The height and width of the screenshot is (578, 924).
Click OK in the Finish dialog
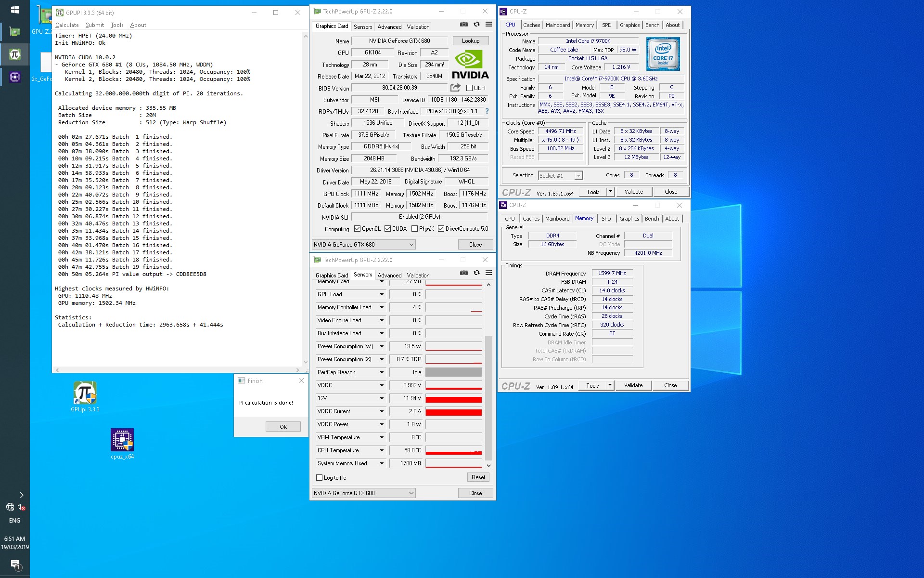pos(283,427)
